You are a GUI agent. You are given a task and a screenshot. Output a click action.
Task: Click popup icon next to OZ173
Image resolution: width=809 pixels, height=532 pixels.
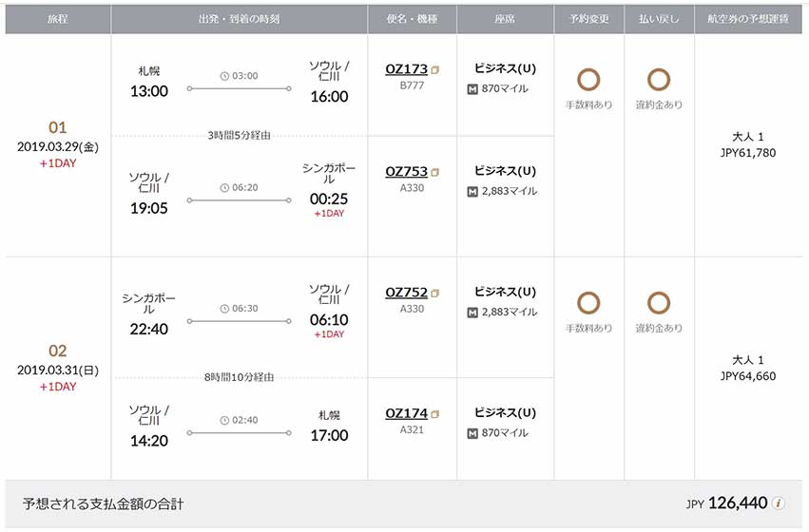435,69
